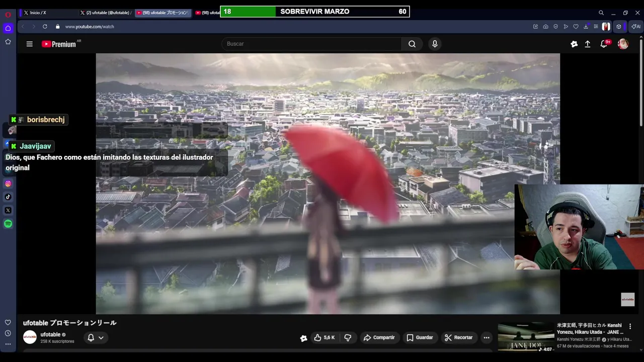Click the "258 K suscriptores" text

[57, 341]
